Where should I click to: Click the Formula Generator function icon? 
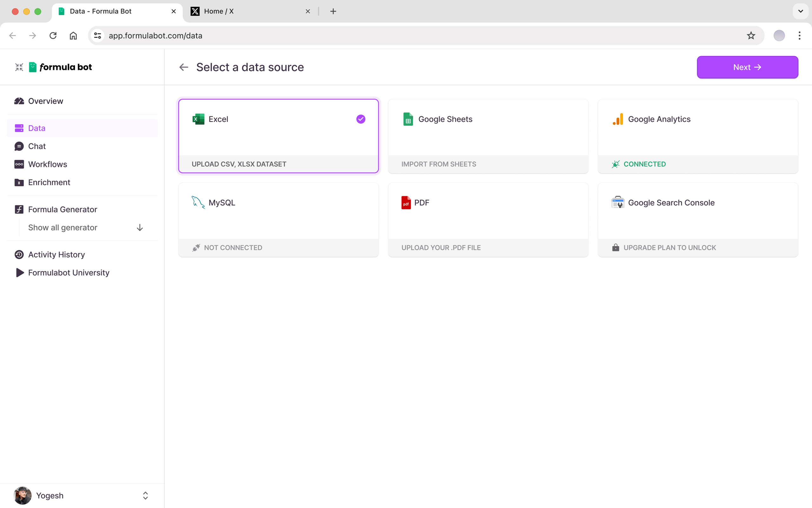(x=19, y=209)
